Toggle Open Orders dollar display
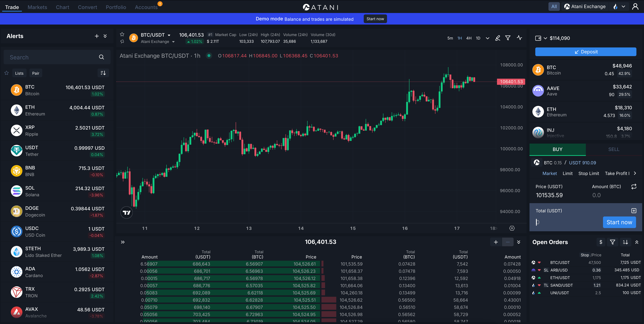Viewport: 644px width, 324px height. (601, 242)
